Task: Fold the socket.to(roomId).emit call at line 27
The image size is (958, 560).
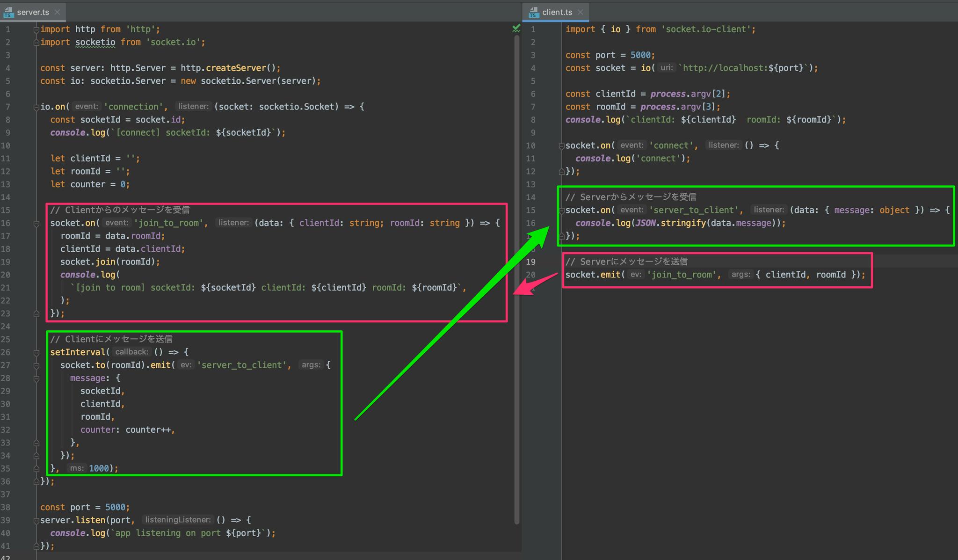Action: click(x=36, y=365)
